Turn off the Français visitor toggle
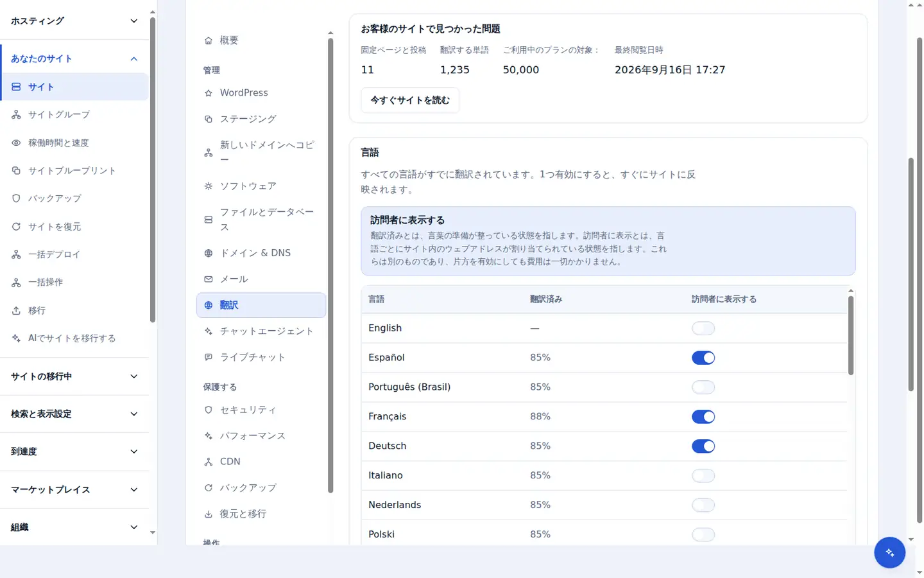 tap(703, 417)
